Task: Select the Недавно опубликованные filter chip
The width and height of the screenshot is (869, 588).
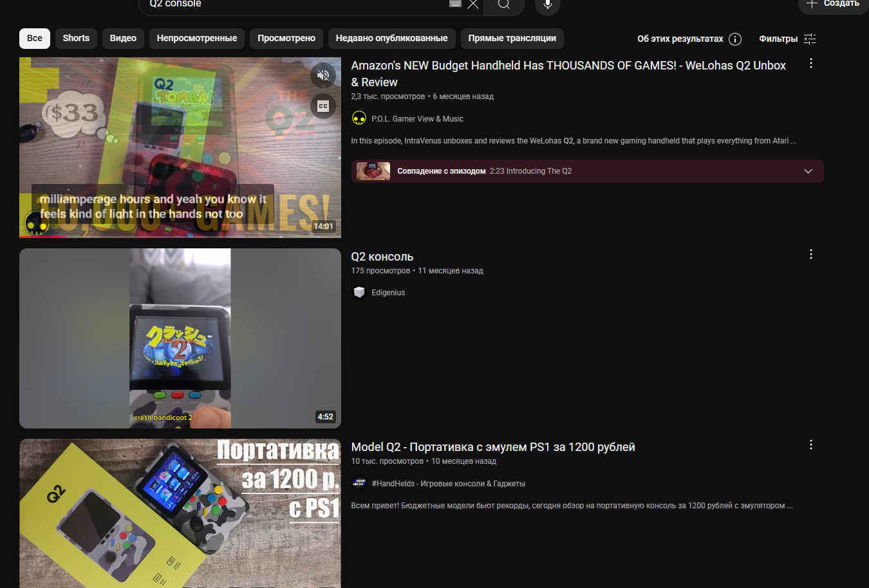Action: click(391, 39)
